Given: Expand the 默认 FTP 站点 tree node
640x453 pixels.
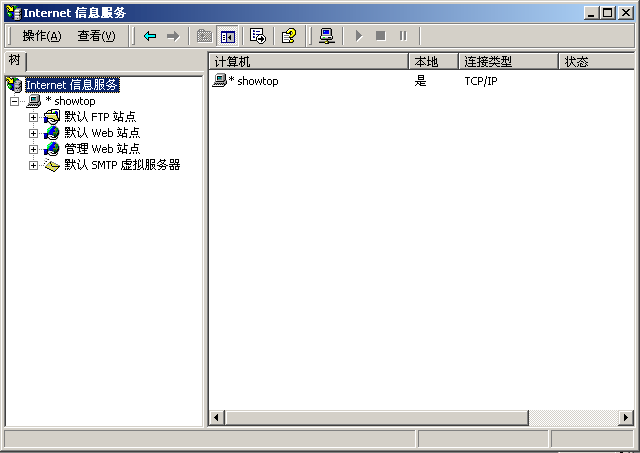Looking at the screenshot, I should pyautogui.click(x=33, y=117).
